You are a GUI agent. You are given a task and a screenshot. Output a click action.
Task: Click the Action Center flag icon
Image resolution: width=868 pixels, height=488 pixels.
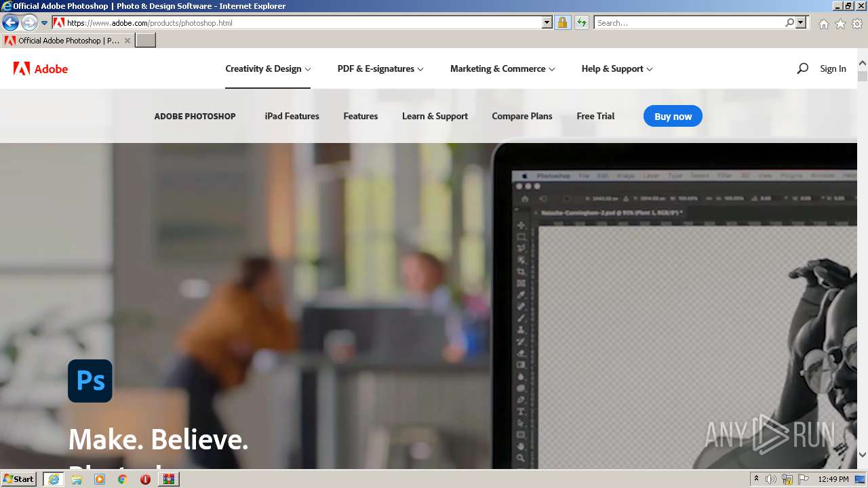pos(804,479)
